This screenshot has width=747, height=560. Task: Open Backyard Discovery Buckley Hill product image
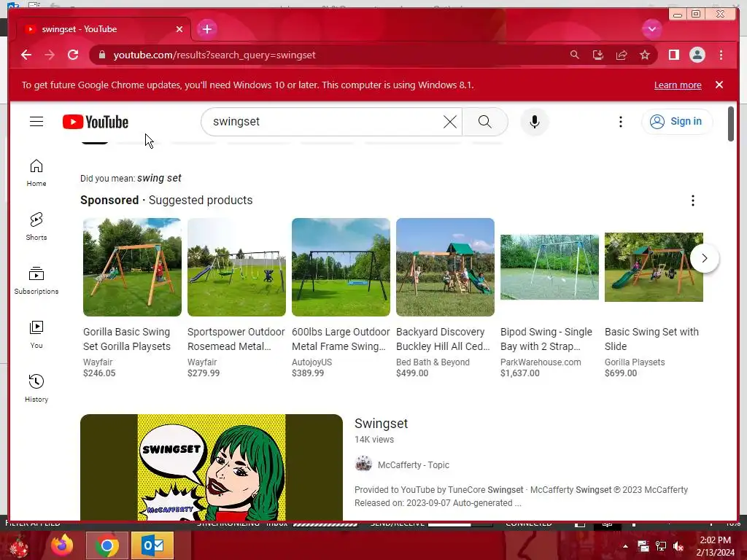click(445, 267)
